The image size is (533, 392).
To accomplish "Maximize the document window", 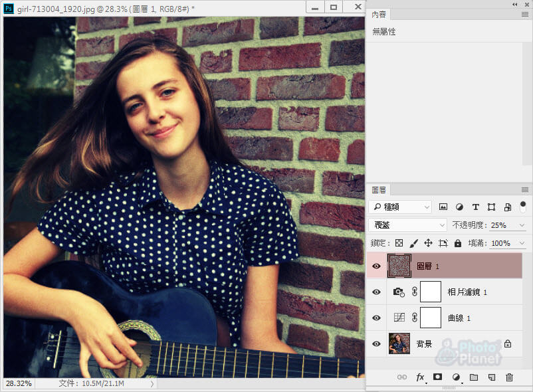I will pyautogui.click(x=334, y=7).
